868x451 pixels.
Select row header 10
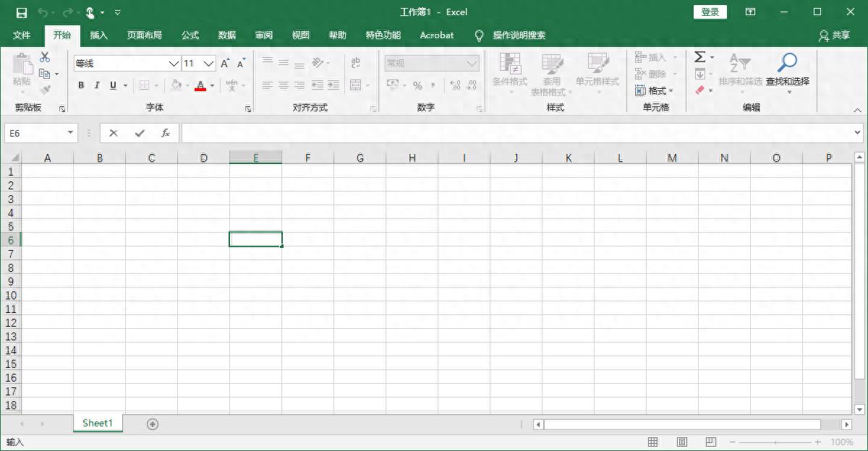11,295
